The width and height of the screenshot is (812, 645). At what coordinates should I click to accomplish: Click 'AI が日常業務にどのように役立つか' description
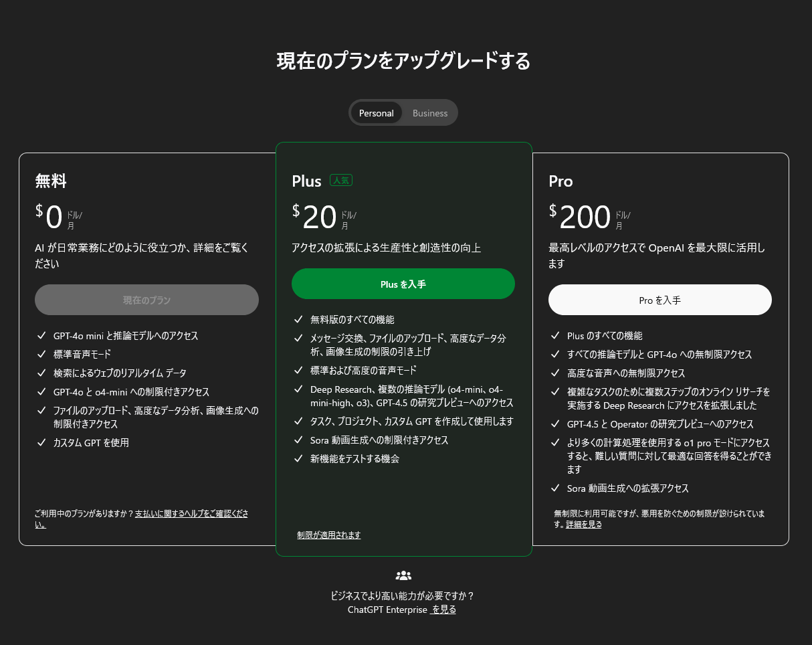pyautogui.click(x=142, y=256)
